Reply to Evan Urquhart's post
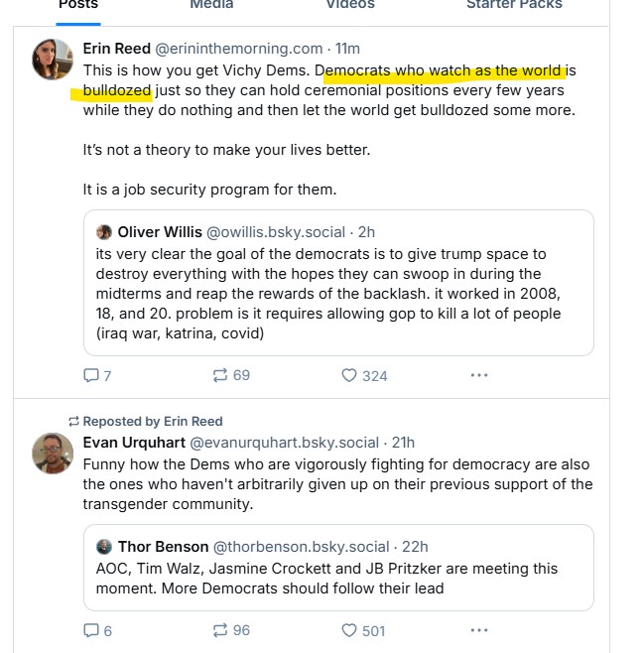The height and width of the screenshot is (653, 644). (91, 630)
